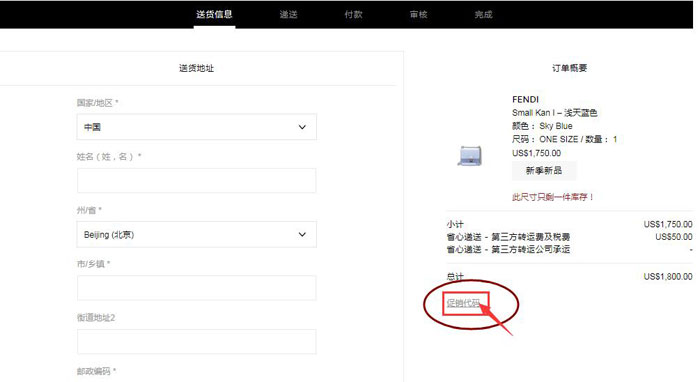Select the low-stock warning 此尺寸只剩一件库存
Screen dimensions: 700x382
[553, 197]
